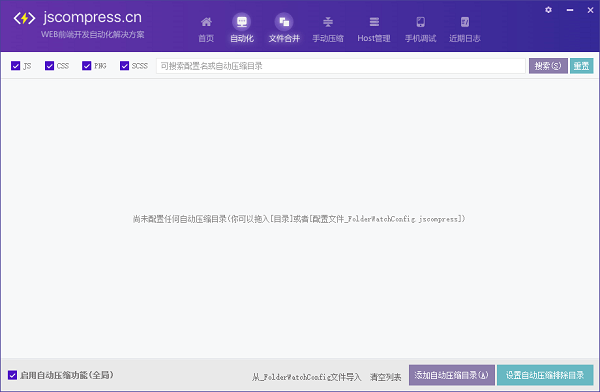Click the 手动压缩 tab label
Screen dimensions: 600x392
tap(328, 38)
